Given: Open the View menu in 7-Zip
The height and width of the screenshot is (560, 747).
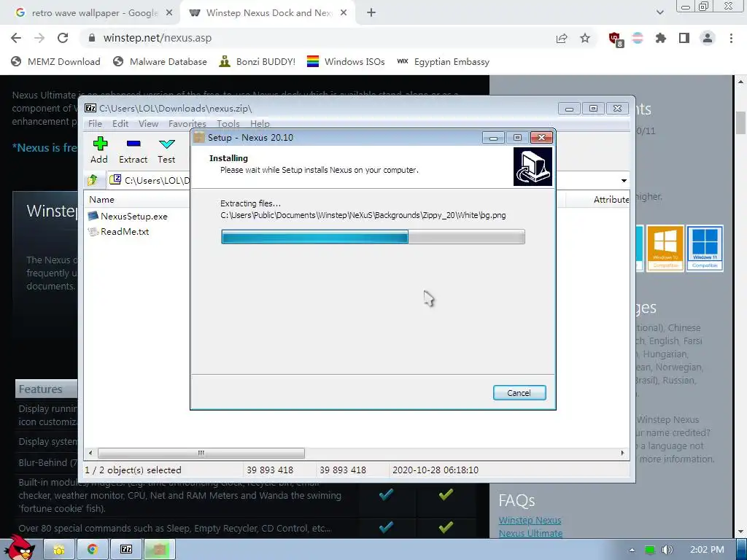Looking at the screenshot, I should click(148, 123).
